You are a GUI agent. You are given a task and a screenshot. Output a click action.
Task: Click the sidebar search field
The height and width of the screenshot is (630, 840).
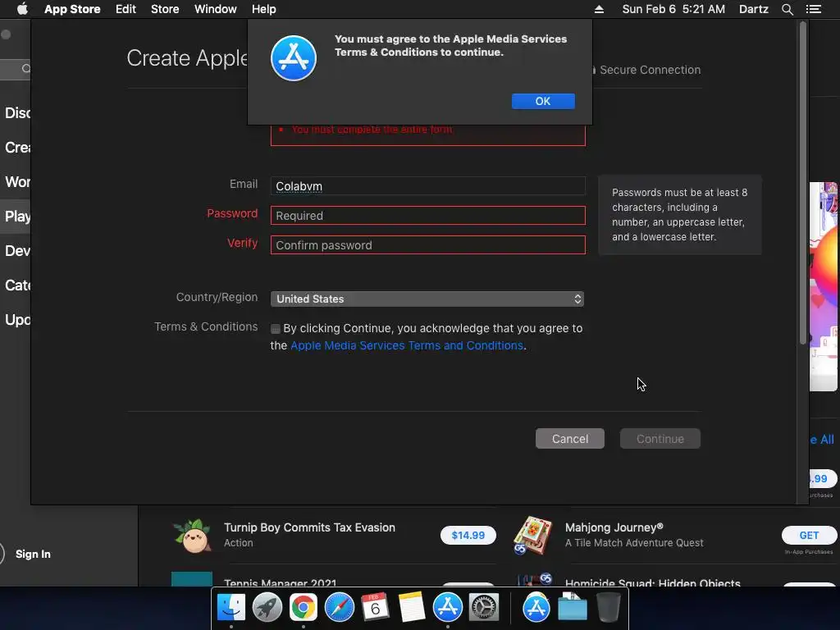coord(16,69)
